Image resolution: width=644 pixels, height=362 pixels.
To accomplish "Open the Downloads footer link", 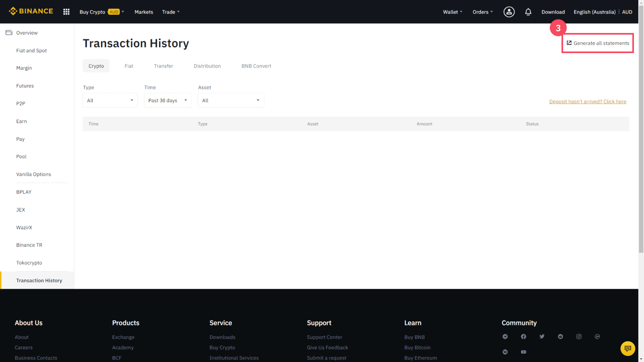I will coord(222,337).
